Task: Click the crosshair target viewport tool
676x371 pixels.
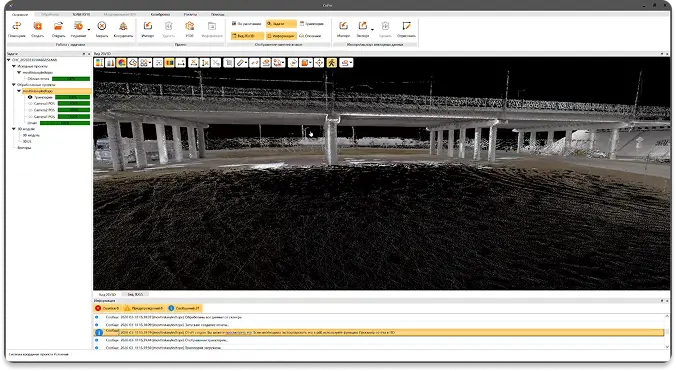Action: click(x=319, y=63)
